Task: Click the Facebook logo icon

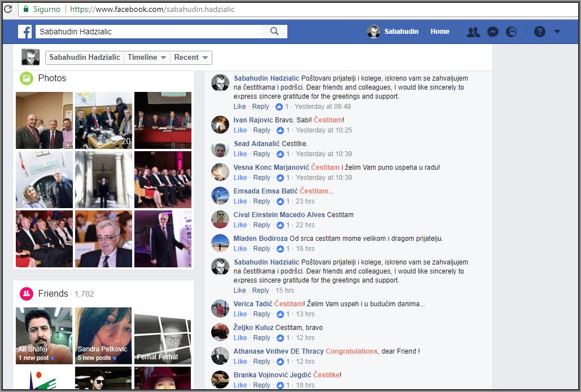Action: coord(25,32)
